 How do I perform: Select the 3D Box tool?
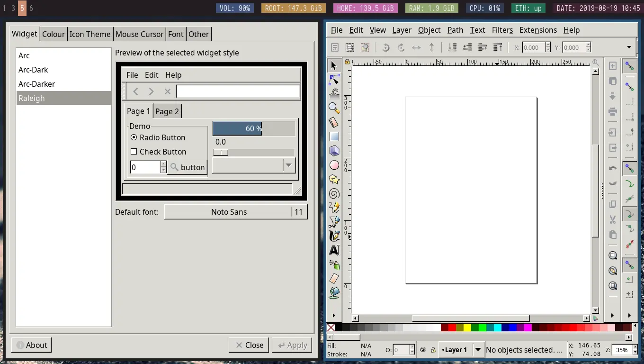tap(334, 151)
